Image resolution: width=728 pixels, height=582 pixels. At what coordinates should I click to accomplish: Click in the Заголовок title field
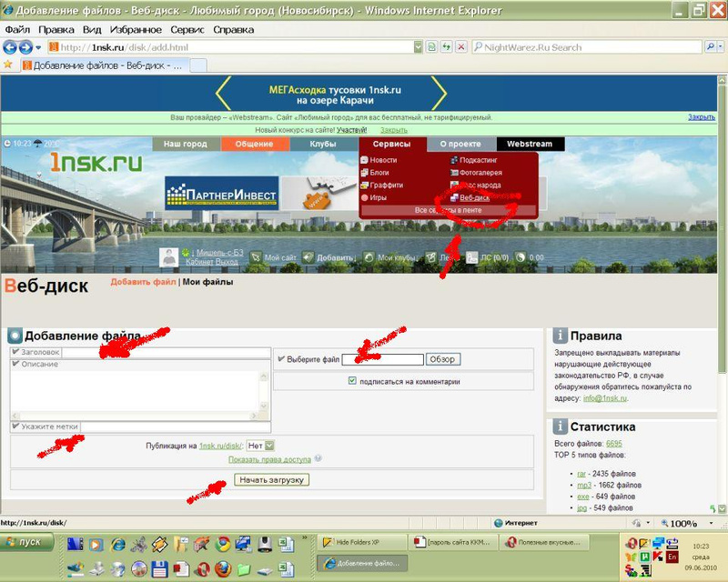pyautogui.click(x=166, y=352)
